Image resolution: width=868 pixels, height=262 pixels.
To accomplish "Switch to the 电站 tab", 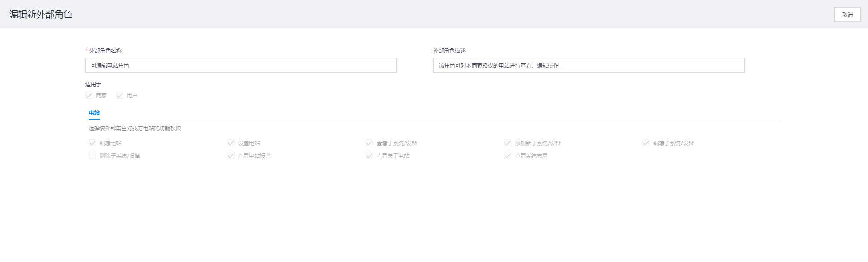I will 94,113.
